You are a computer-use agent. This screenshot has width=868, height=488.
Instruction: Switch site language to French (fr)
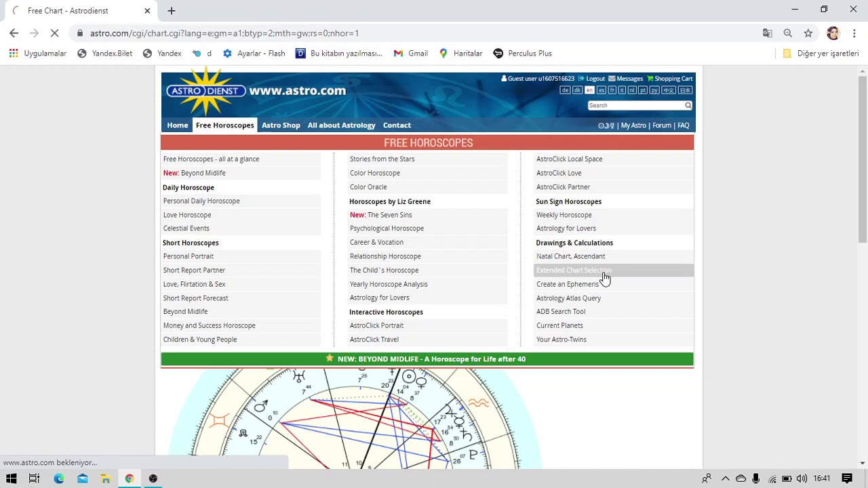[x=612, y=90]
